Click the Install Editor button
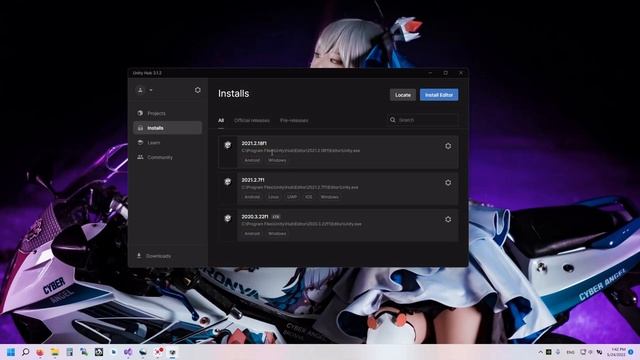 439,95
